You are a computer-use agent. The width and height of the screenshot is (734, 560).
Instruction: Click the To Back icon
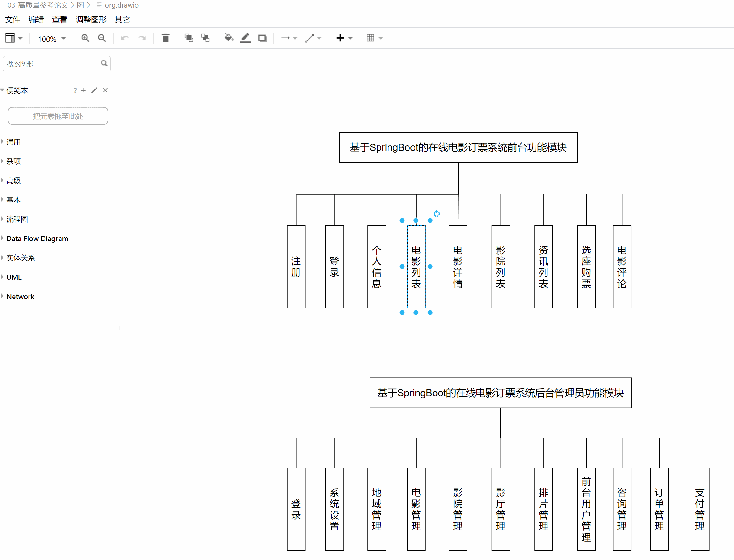tap(205, 38)
